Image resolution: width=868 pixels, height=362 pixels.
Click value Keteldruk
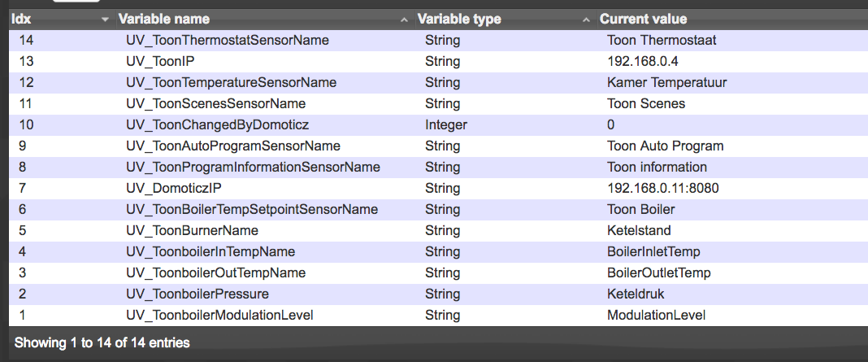(x=636, y=294)
